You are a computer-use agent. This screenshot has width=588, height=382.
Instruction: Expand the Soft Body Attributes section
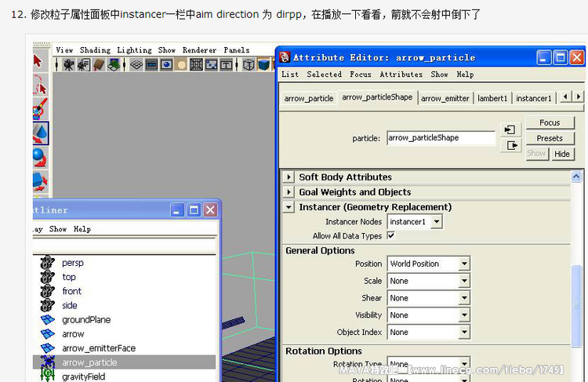coord(289,176)
